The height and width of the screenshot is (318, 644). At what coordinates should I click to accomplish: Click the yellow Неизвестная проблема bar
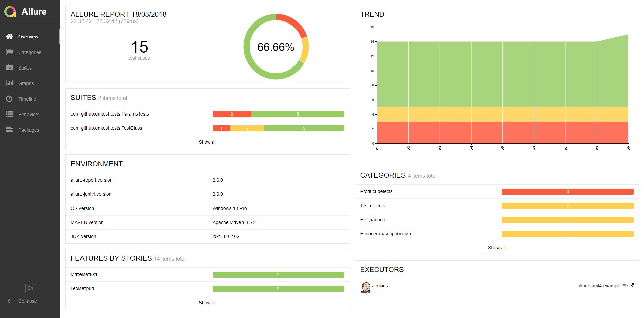coord(568,234)
